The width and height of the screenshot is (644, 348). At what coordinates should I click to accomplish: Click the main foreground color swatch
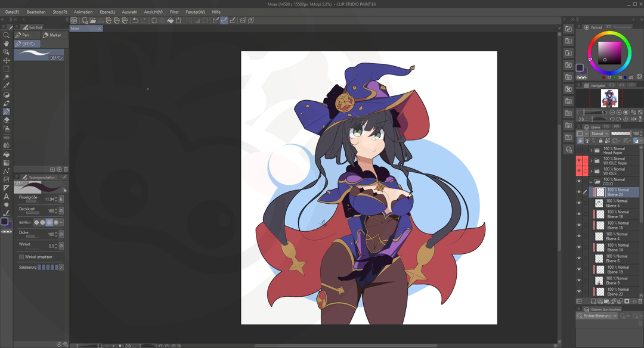coord(580,68)
